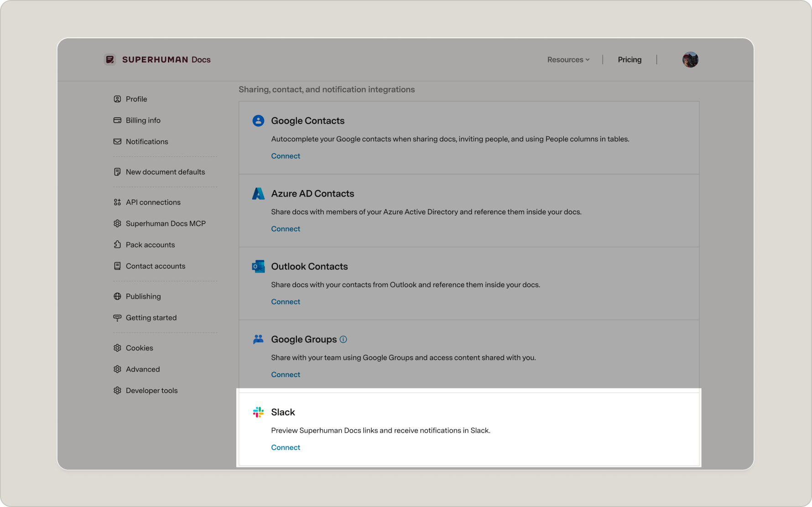812x507 pixels.
Task: Click the Contact accounts icon
Action: (x=117, y=266)
